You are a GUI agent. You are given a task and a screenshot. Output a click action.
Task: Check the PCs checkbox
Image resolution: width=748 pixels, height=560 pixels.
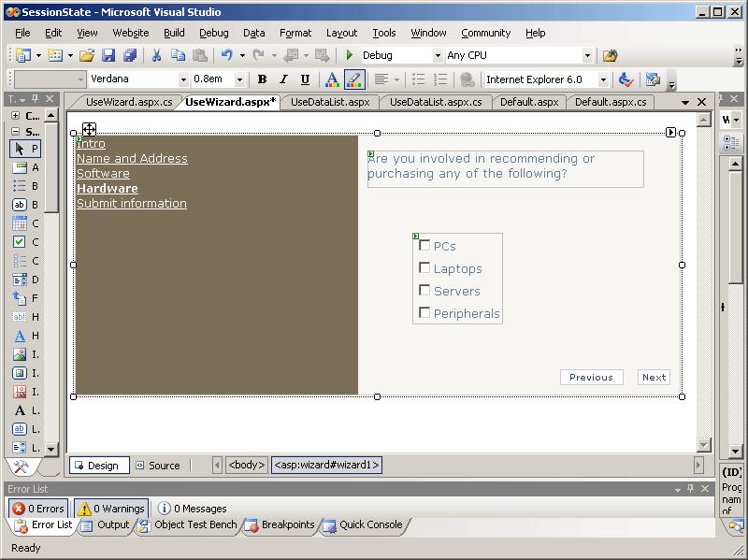[x=424, y=246]
